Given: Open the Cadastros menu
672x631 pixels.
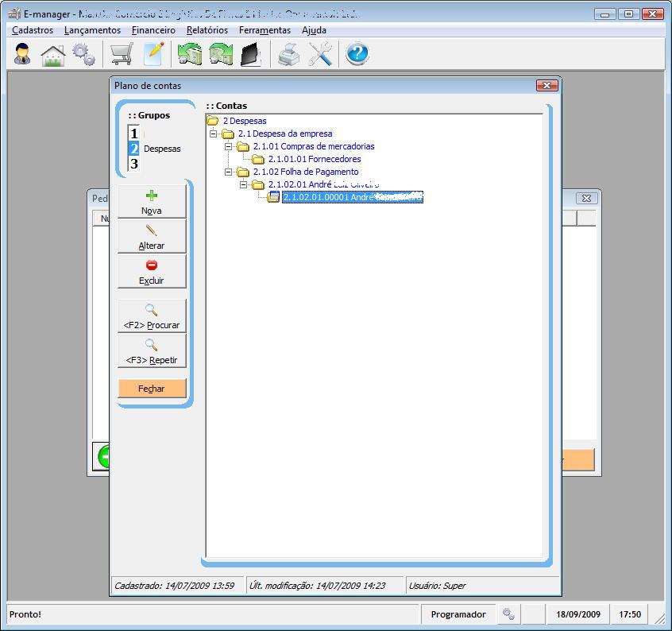Looking at the screenshot, I should click(33, 30).
